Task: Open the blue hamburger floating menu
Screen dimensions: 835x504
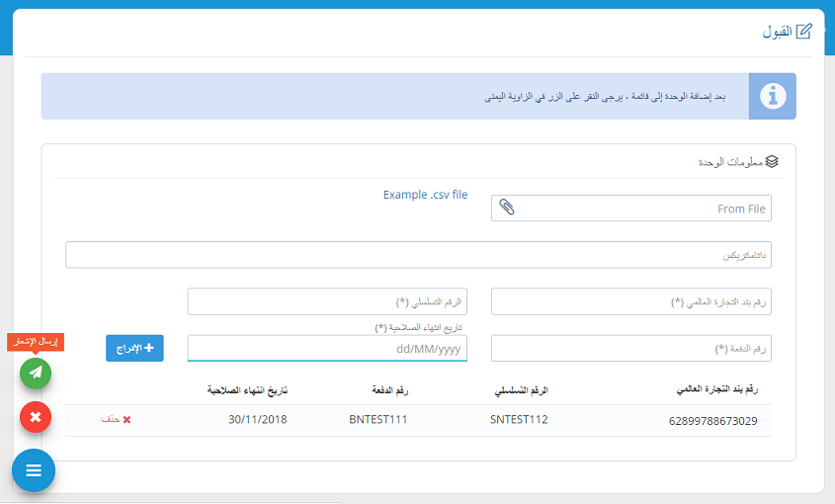Action: pos(34,470)
